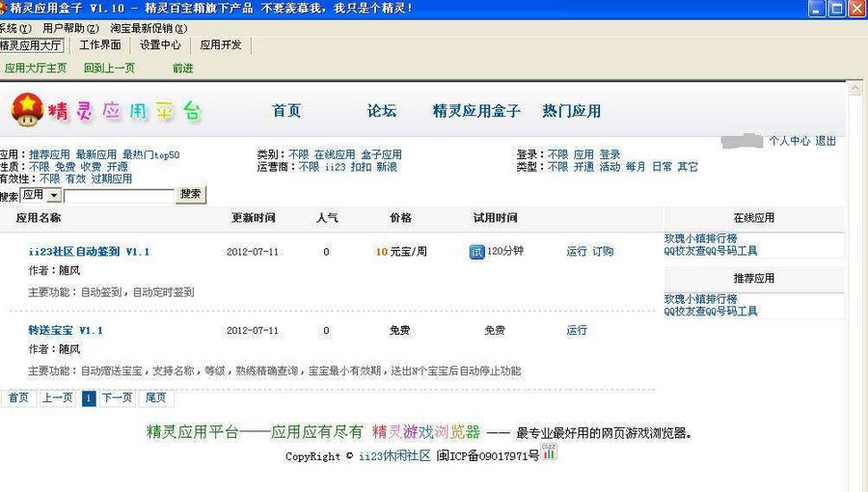The width and height of the screenshot is (868, 492).
Task: Click the 价格 column header
Action: [400, 218]
